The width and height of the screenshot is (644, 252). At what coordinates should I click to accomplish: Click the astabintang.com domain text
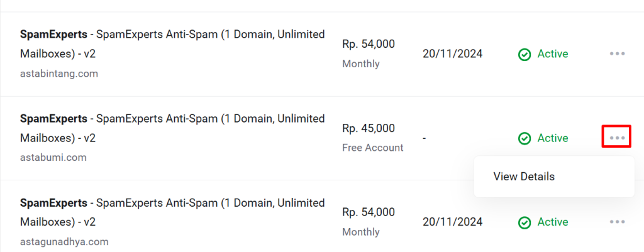tap(59, 74)
